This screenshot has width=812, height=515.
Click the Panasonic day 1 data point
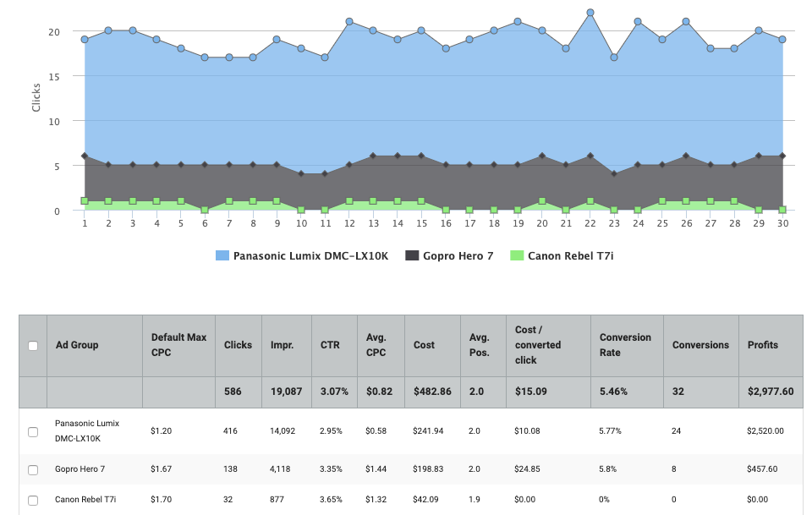click(85, 40)
